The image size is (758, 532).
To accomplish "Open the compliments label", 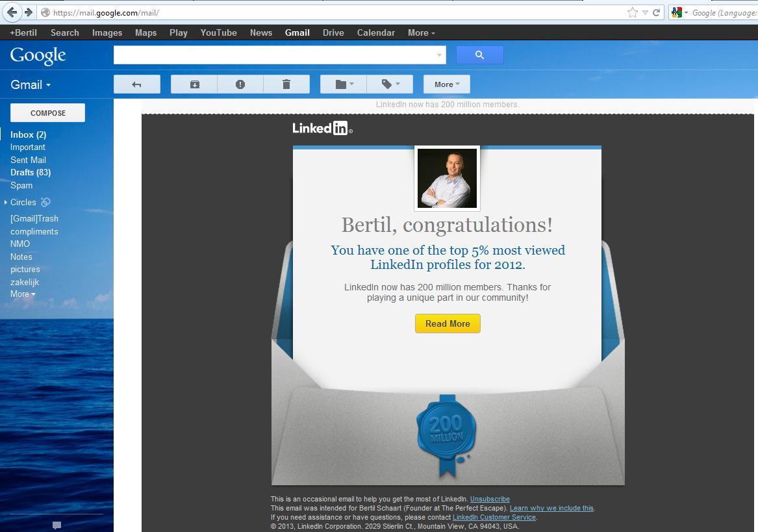I will pos(34,232).
